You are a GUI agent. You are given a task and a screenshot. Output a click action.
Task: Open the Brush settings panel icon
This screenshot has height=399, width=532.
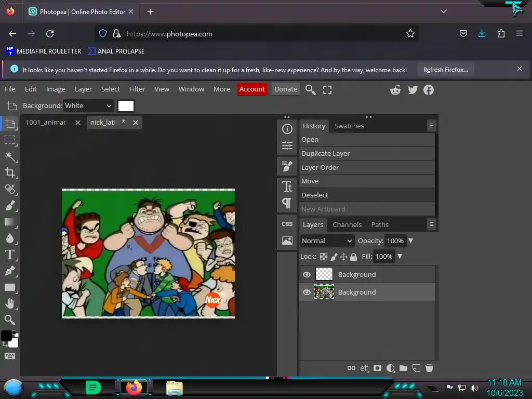tap(287, 166)
